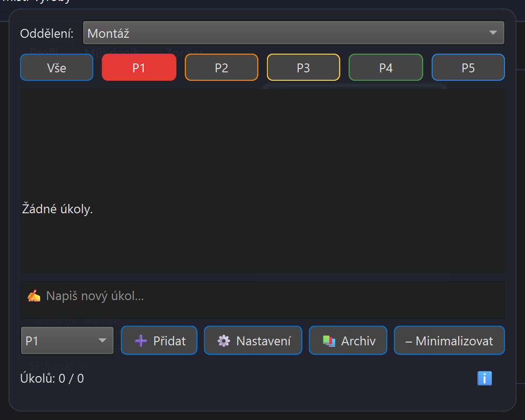Click the 'Oddělení:' label

pyautogui.click(x=47, y=34)
